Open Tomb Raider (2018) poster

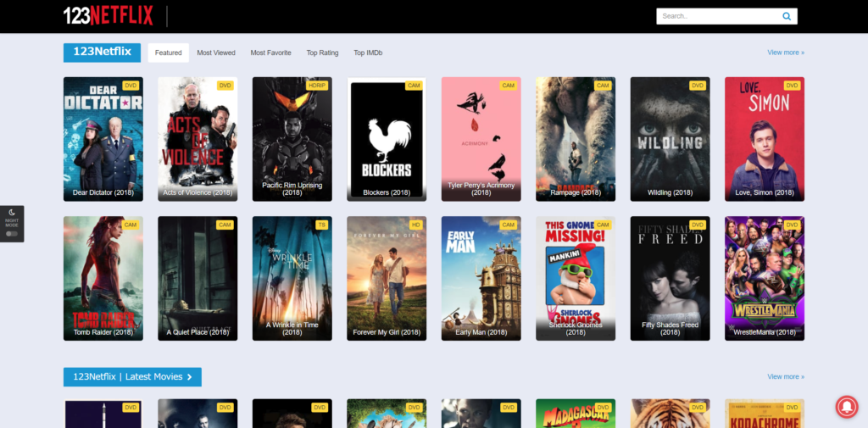(103, 279)
